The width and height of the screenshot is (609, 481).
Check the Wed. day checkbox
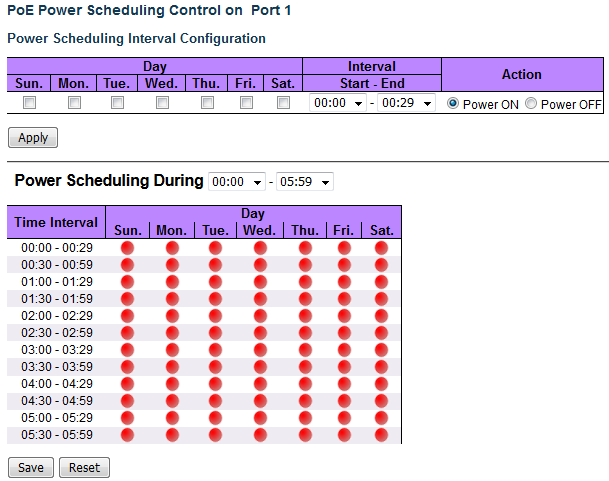click(162, 103)
